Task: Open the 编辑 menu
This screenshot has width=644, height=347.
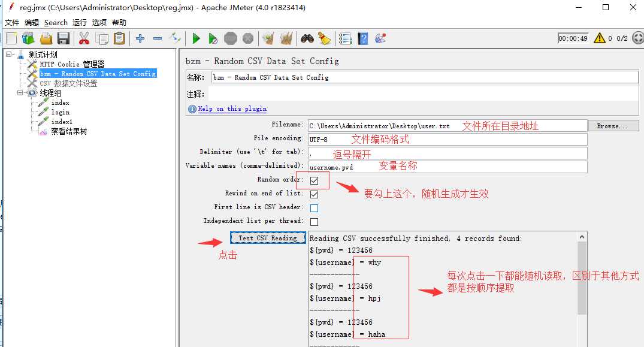Action: click(32, 23)
